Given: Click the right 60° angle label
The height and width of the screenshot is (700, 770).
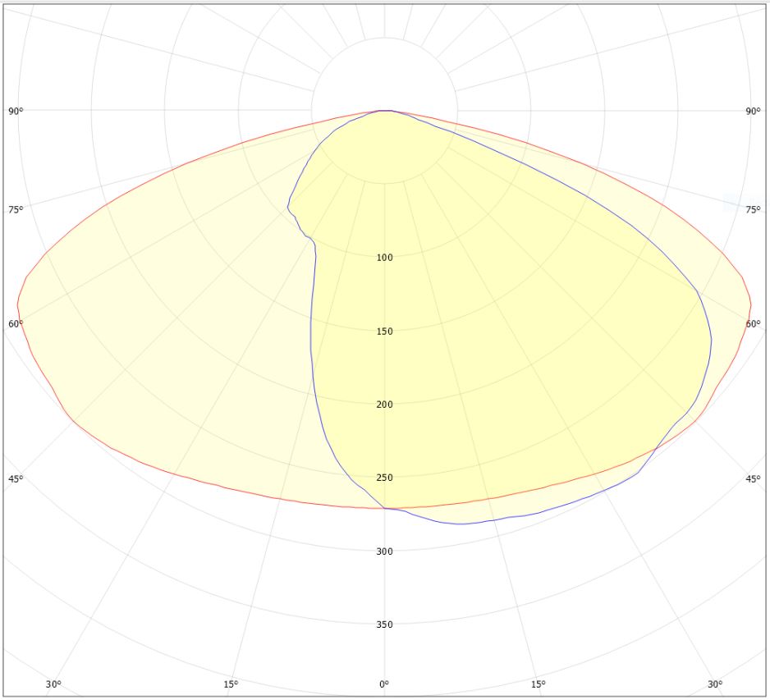Looking at the screenshot, I should 753,324.
